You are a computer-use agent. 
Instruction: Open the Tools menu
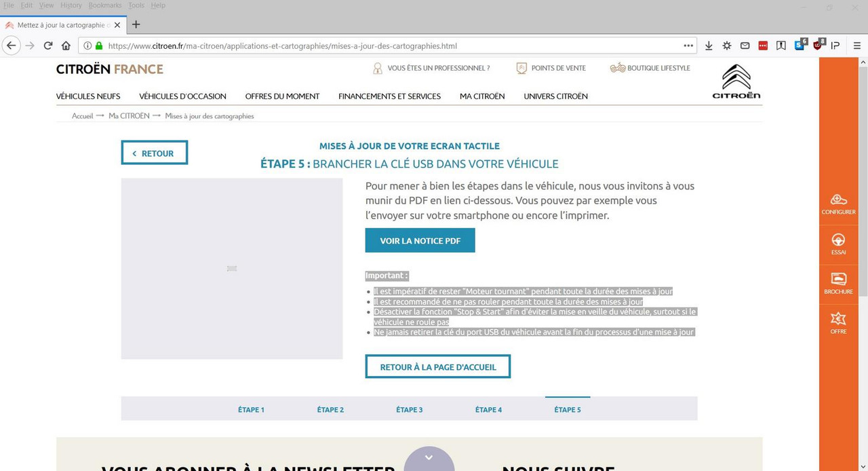coord(136,5)
